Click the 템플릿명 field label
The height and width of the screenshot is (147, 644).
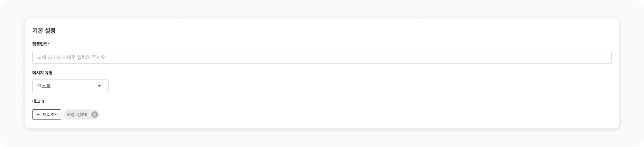point(40,44)
